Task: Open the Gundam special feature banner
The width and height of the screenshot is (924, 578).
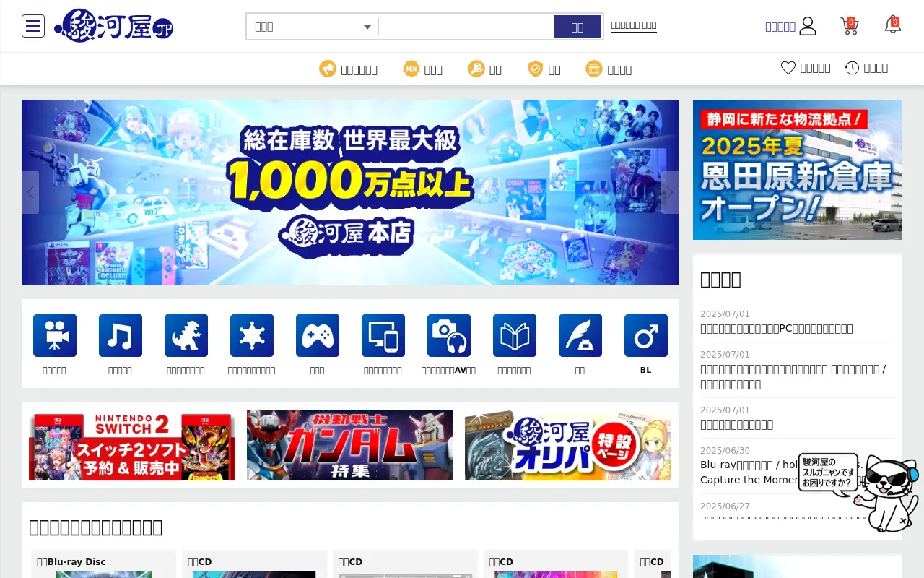Action: (350, 445)
